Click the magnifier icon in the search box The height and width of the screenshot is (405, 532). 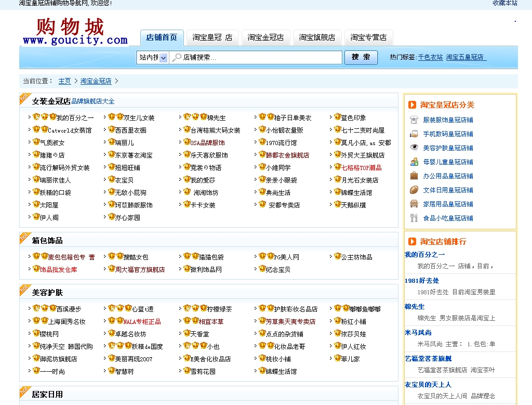(x=177, y=57)
